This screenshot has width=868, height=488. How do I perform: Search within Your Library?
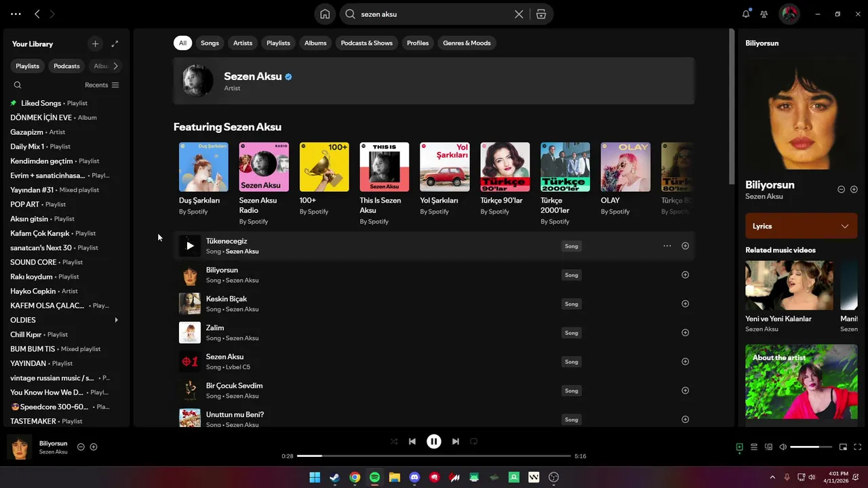(x=18, y=85)
